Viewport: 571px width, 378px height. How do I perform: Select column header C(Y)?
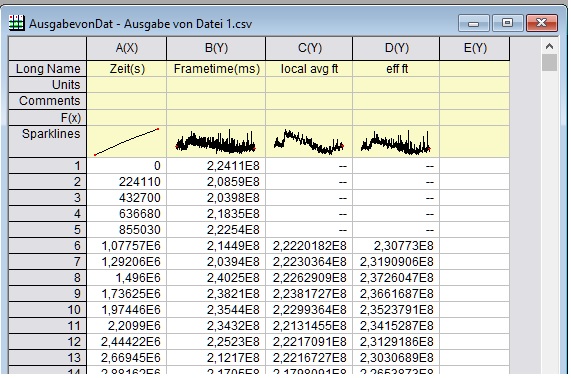point(309,48)
